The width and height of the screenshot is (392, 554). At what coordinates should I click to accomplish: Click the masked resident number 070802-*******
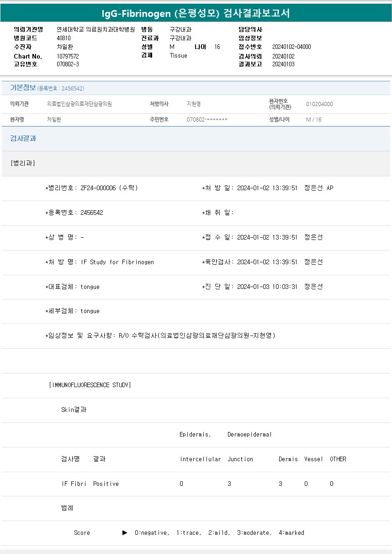point(207,119)
